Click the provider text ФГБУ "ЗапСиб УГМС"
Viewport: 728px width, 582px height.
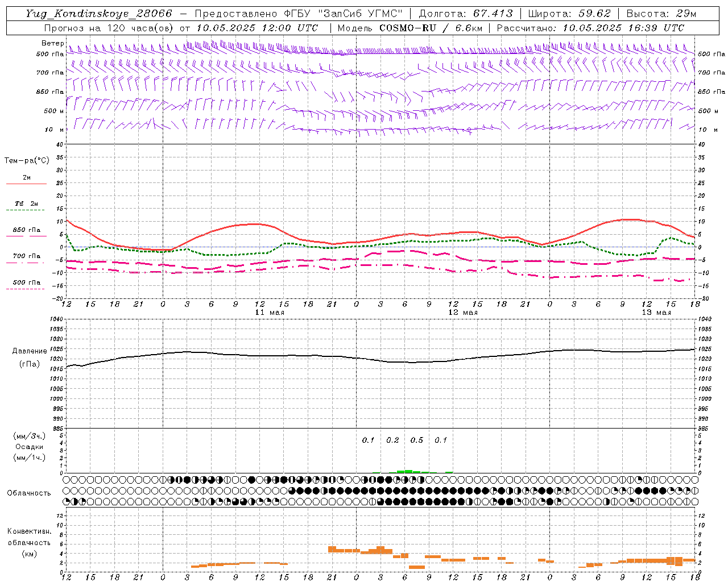click(x=345, y=14)
